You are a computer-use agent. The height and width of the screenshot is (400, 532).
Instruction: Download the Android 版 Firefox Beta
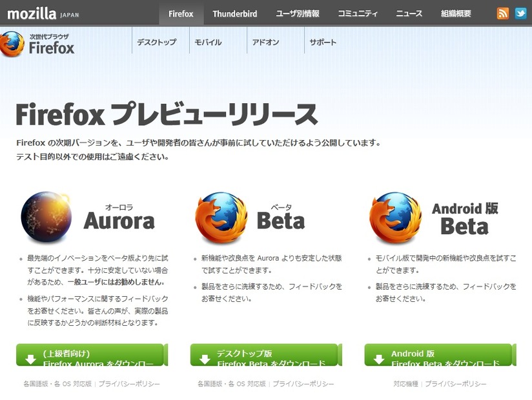click(x=440, y=355)
